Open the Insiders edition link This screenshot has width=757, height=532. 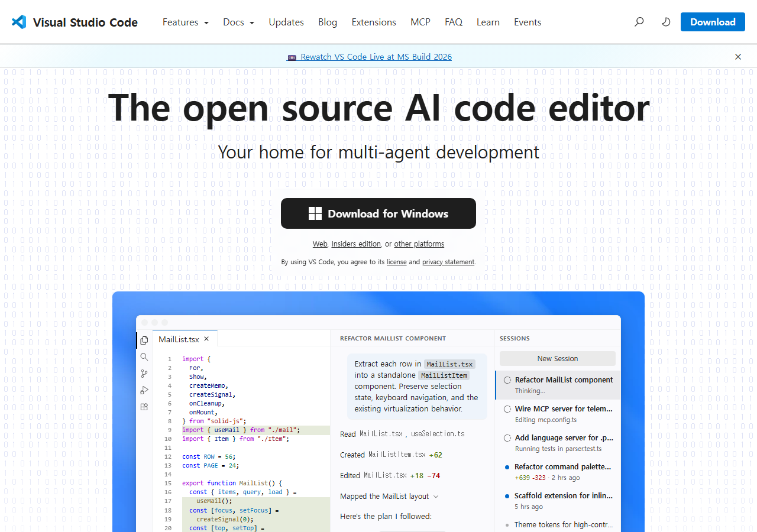click(356, 244)
